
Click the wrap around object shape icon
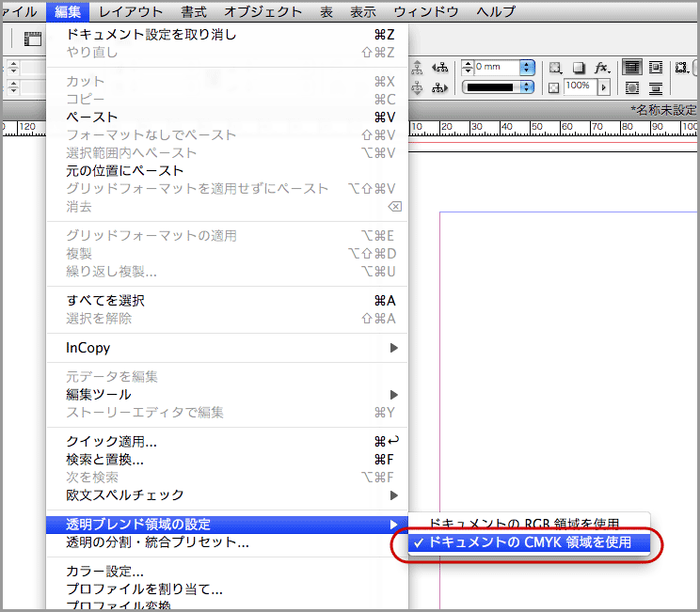coord(632,87)
